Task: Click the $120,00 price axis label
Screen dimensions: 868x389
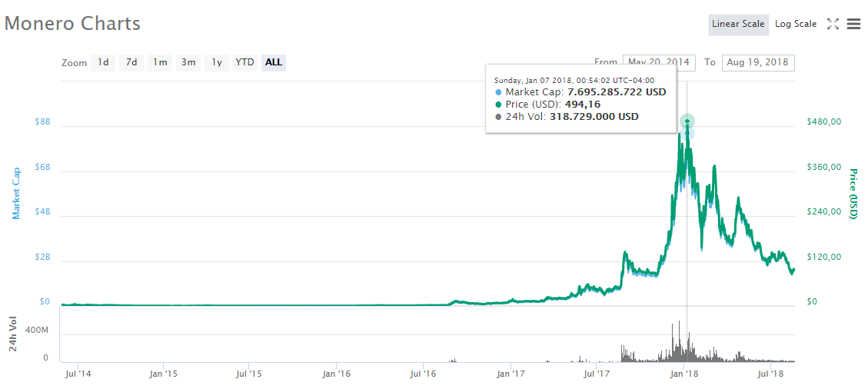Action: click(823, 258)
